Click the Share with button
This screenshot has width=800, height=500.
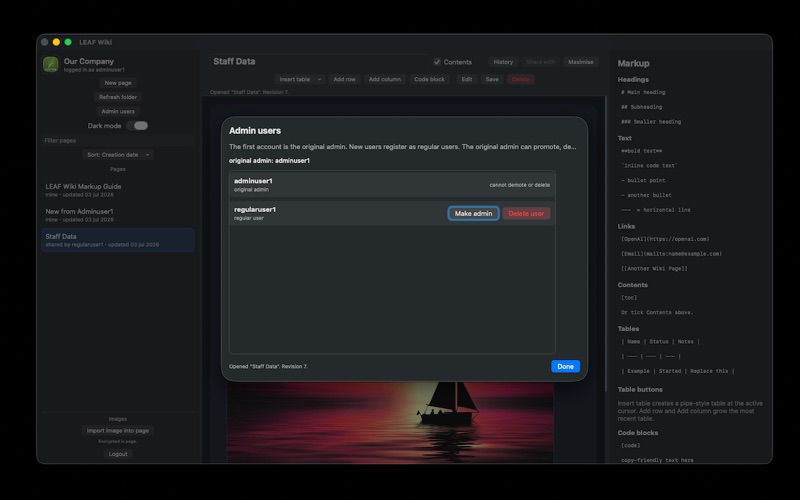pyautogui.click(x=540, y=62)
